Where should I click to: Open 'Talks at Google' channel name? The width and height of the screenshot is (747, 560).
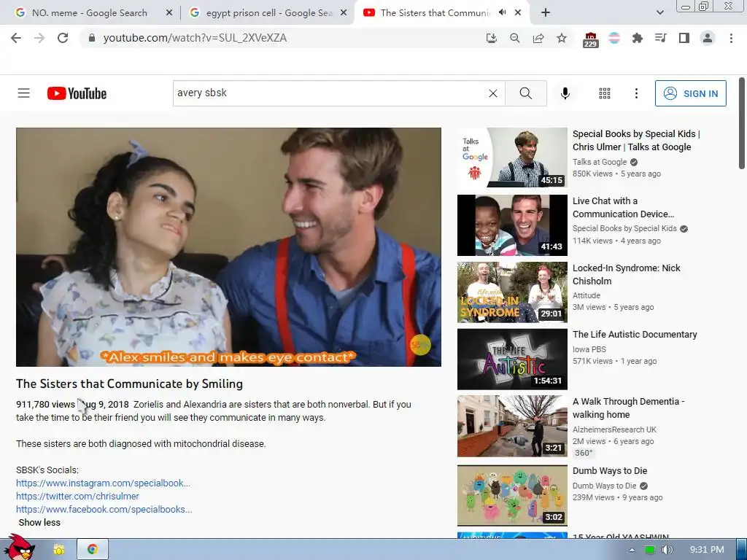tap(600, 162)
